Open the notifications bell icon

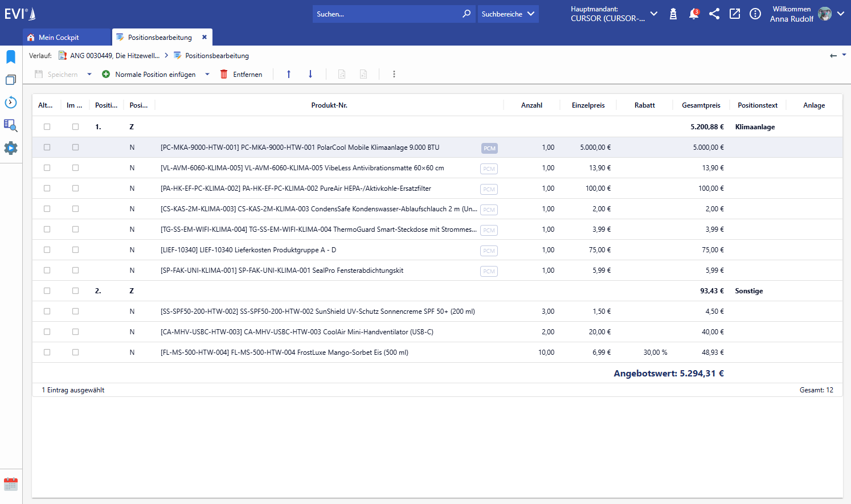pos(694,14)
